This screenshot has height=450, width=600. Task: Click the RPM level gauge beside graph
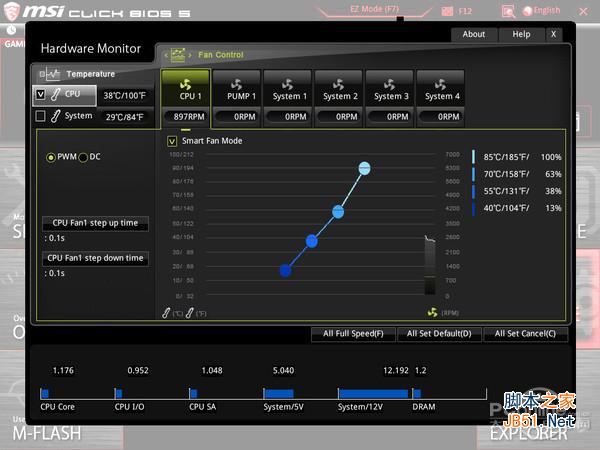click(x=430, y=265)
